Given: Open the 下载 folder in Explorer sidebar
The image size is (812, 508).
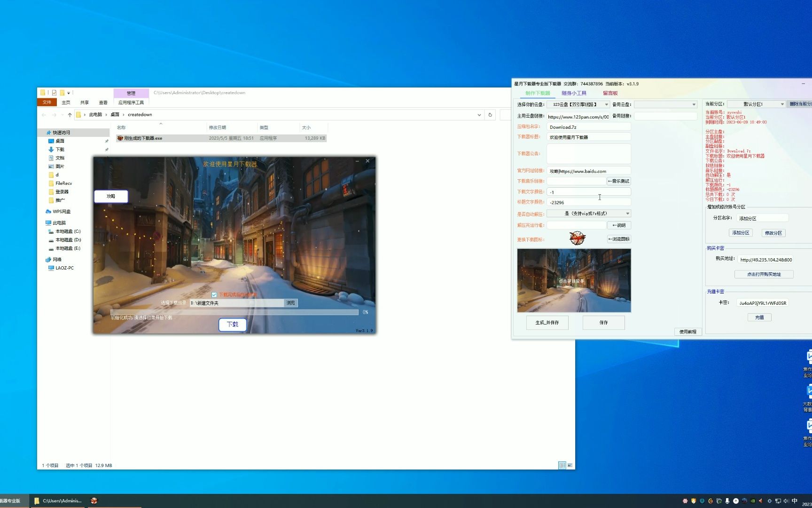Looking at the screenshot, I should [60, 150].
